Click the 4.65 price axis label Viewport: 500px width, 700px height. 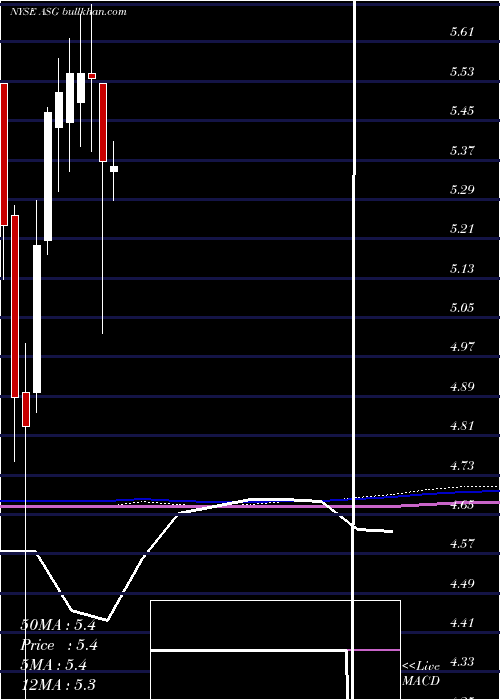coord(462,505)
